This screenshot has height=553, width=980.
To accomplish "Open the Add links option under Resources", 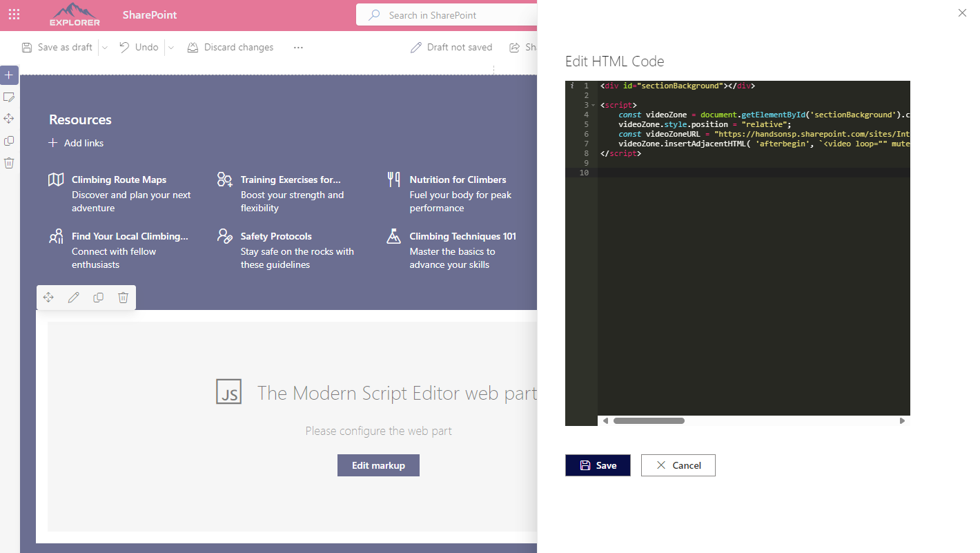I will pyautogui.click(x=76, y=143).
